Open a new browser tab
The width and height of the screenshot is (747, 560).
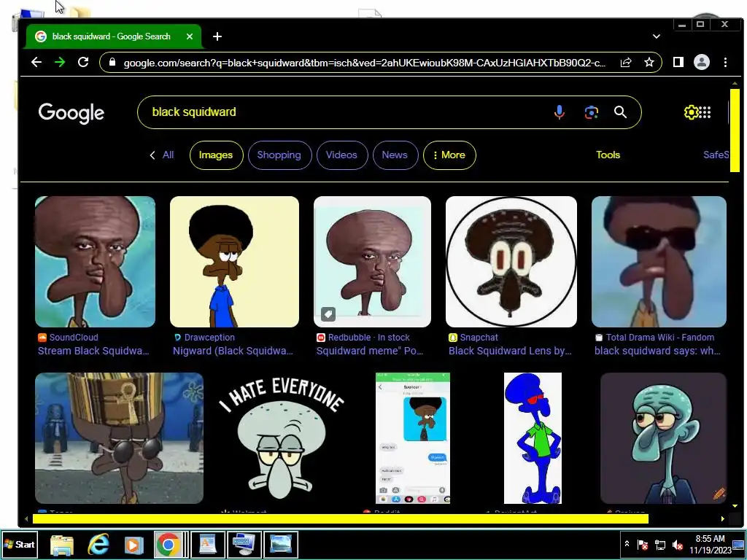pos(217,36)
